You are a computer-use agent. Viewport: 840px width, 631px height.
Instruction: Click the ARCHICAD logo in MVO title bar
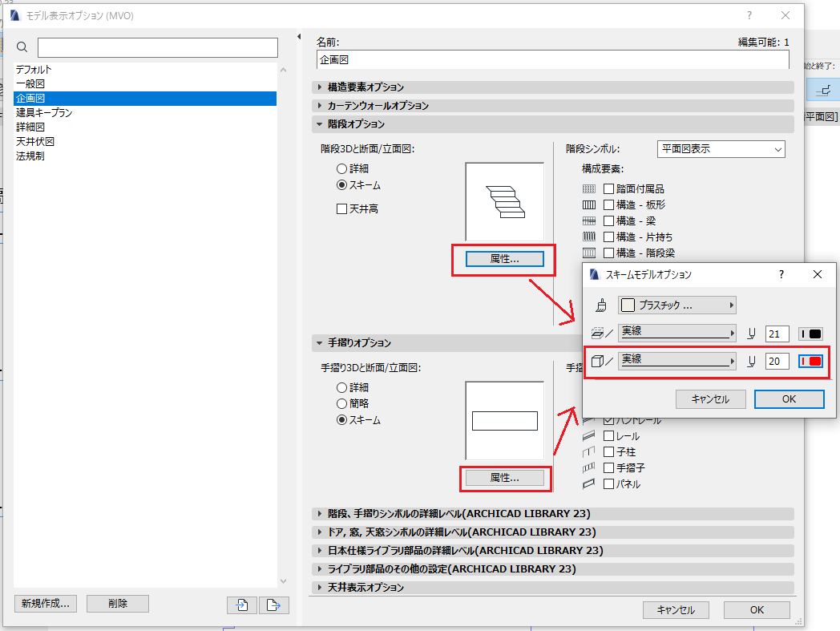pos(15,15)
